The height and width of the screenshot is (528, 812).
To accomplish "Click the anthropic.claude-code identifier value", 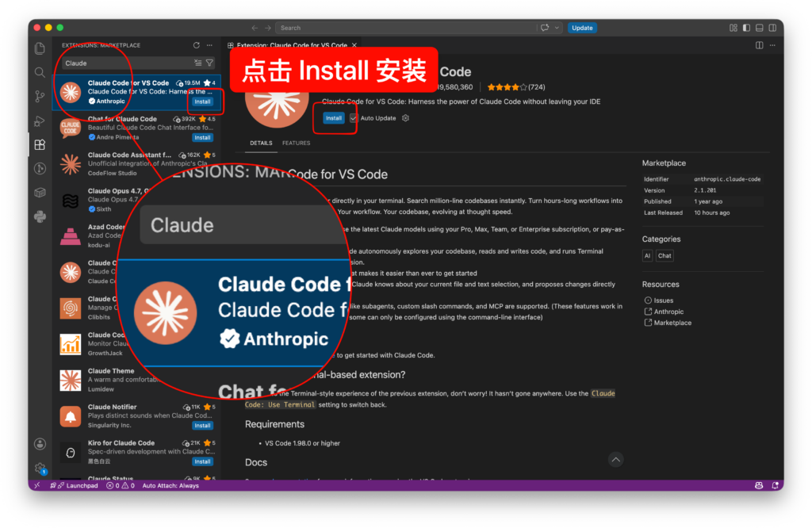I will (727, 179).
